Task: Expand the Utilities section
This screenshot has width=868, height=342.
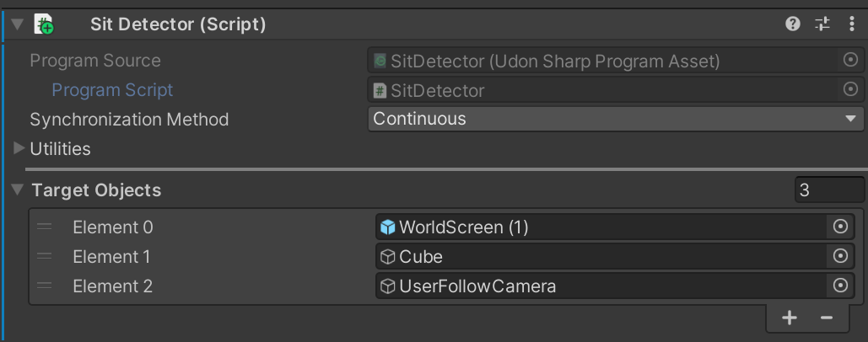Action: [x=19, y=148]
